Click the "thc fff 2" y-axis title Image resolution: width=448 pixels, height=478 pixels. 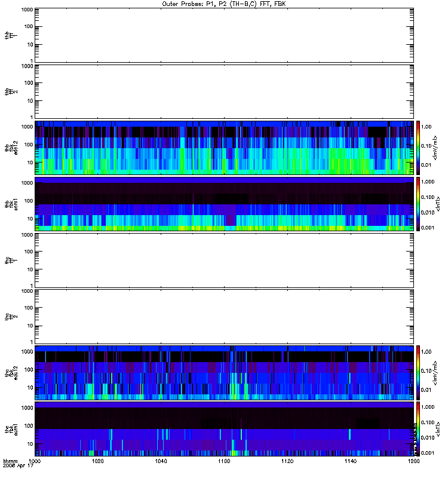pyautogui.click(x=11, y=317)
